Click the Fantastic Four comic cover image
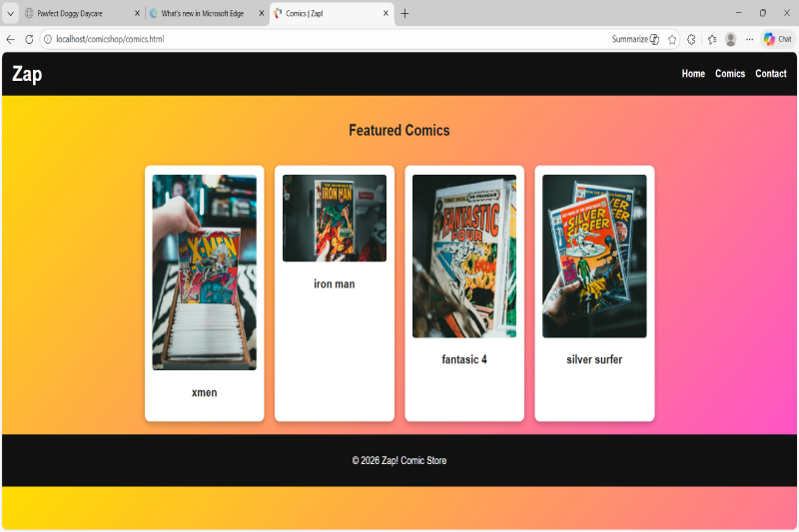Viewport: 799px width, 532px height. [464, 257]
